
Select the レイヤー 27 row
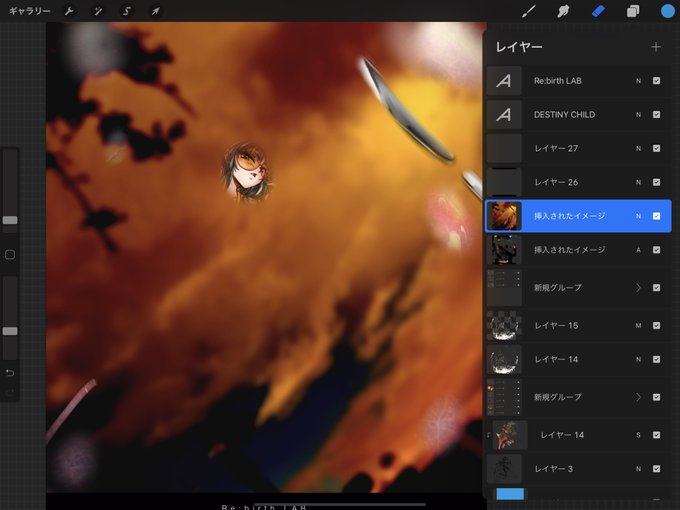[579, 148]
